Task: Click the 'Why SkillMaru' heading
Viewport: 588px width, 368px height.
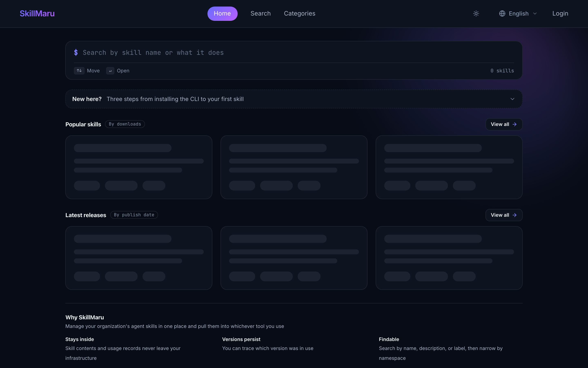Action: tap(85, 317)
